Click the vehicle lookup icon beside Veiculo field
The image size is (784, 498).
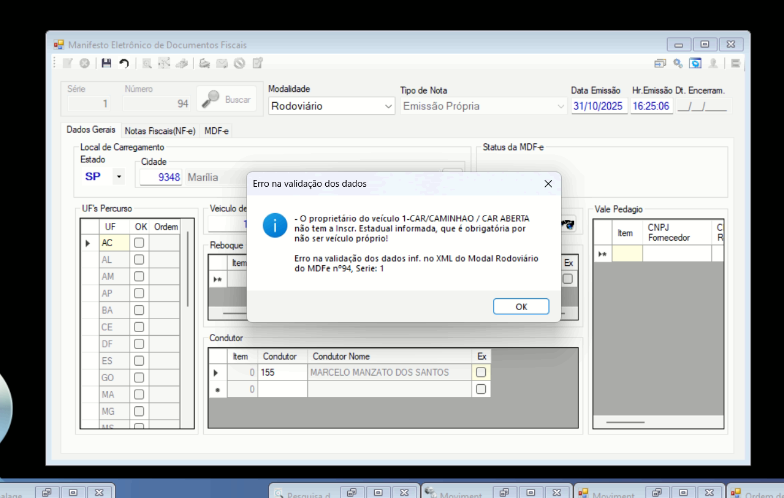tap(568, 224)
